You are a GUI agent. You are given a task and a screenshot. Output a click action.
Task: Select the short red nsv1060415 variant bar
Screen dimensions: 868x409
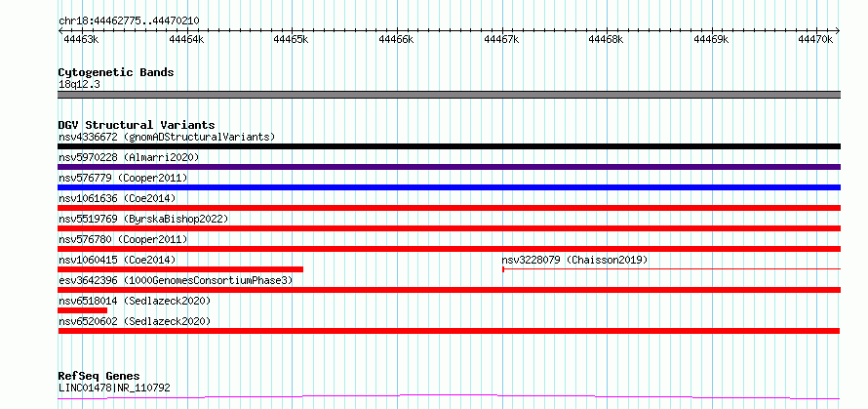tap(180, 269)
